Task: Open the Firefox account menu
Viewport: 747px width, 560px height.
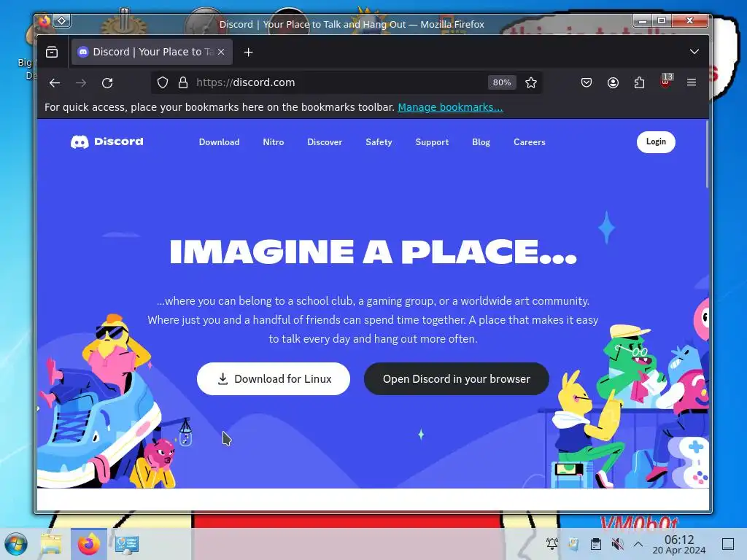Action: click(613, 83)
